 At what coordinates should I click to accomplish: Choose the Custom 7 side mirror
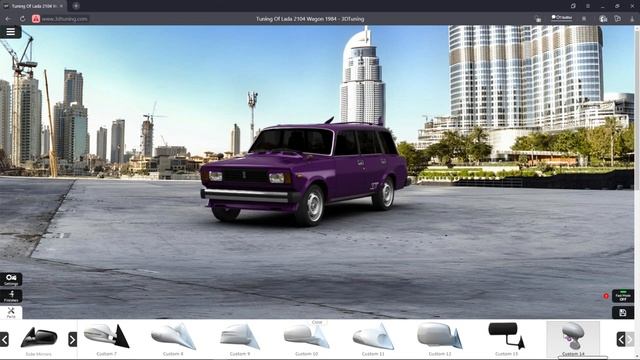(x=107, y=339)
